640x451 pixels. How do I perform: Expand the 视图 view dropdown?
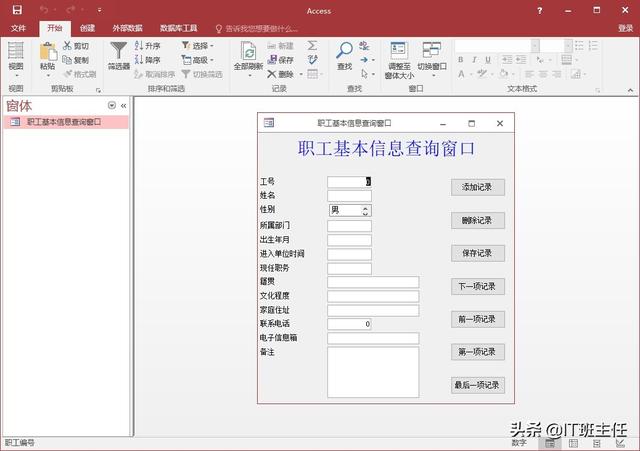[x=16, y=74]
